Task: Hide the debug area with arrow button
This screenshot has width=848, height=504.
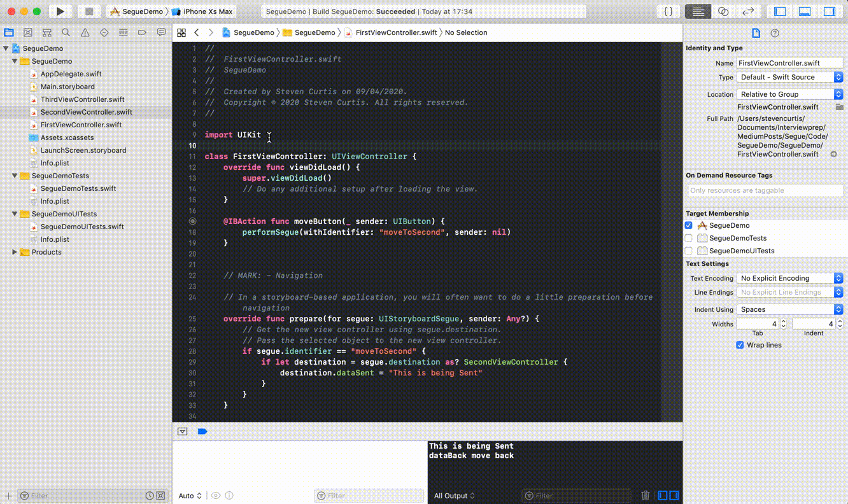Action: 183,431
